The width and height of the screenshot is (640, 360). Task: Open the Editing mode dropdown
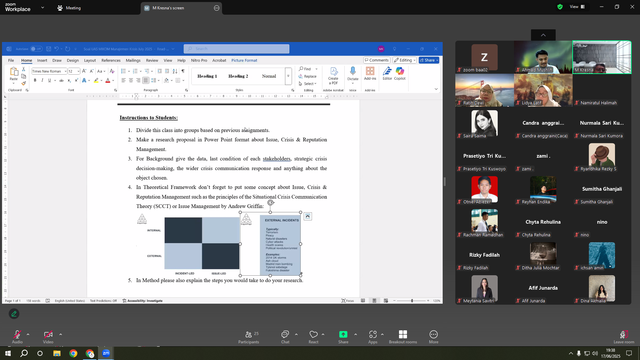click(x=404, y=60)
